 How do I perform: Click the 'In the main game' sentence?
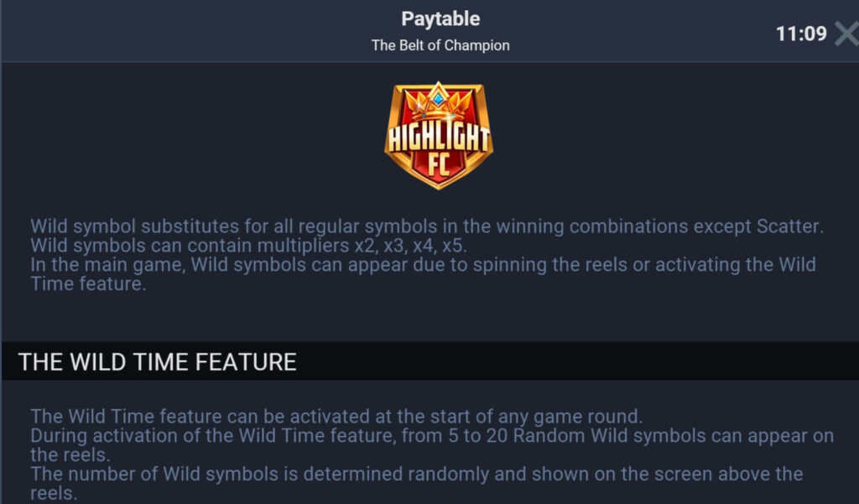(x=423, y=265)
